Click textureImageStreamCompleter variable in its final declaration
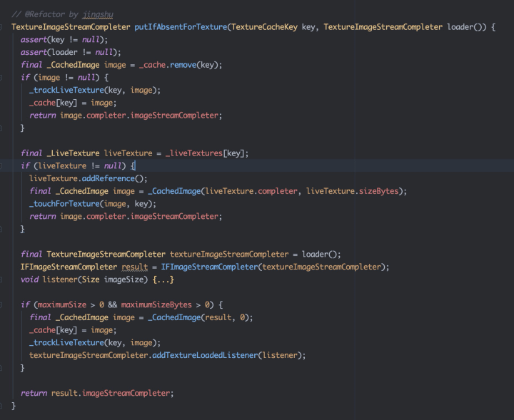 pos(229,255)
